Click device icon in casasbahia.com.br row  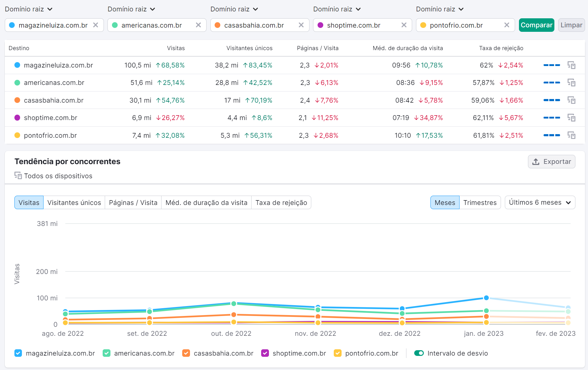tap(571, 100)
